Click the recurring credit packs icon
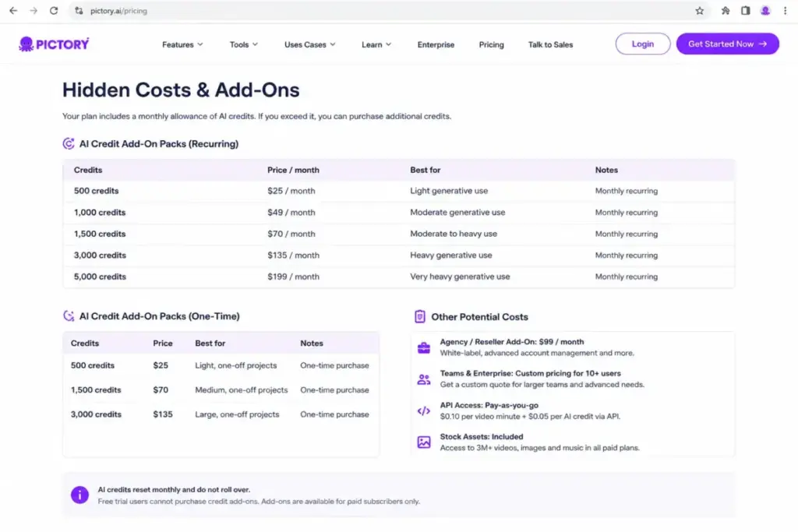 click(69, 144)
